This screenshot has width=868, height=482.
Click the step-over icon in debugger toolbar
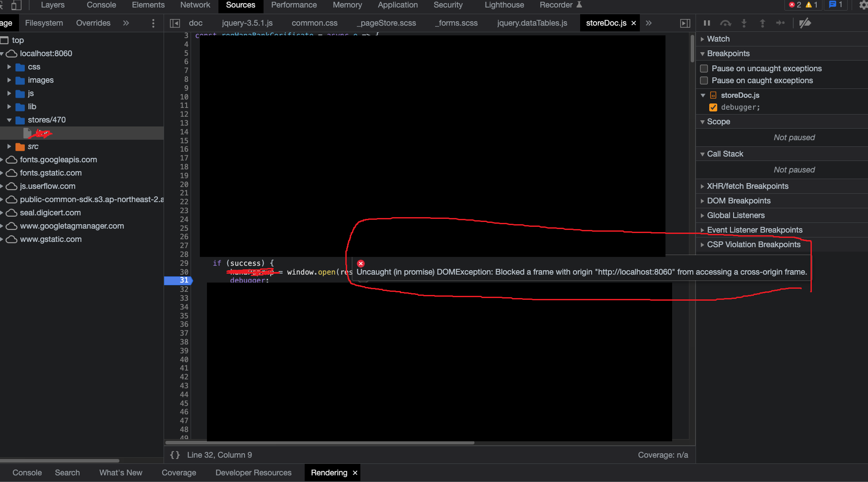725,23
